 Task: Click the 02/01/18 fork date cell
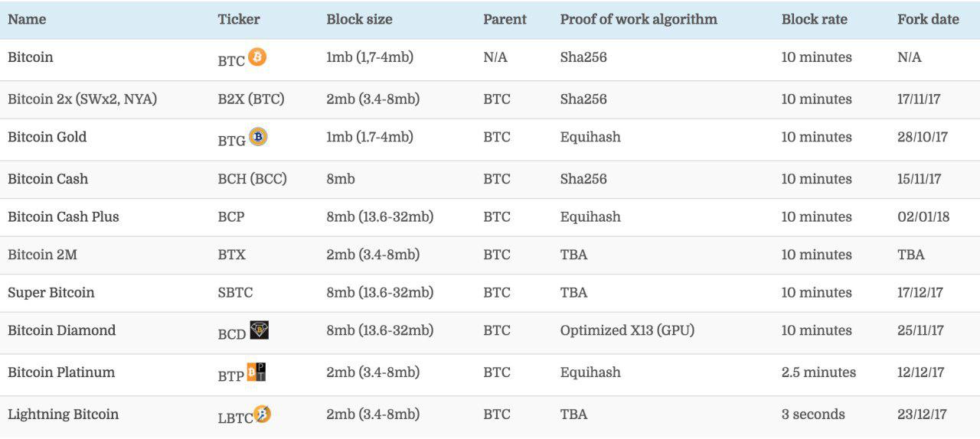click(x=923, y=217)
